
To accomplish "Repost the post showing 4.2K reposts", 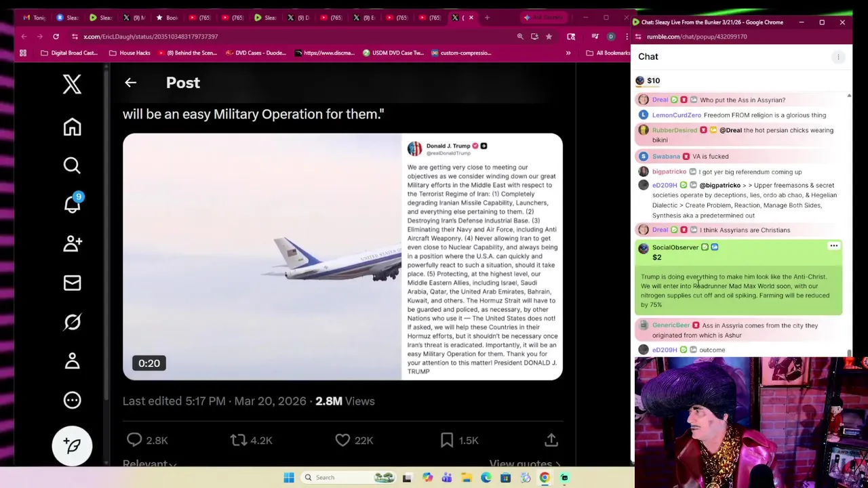I will (x=238, y=440).
